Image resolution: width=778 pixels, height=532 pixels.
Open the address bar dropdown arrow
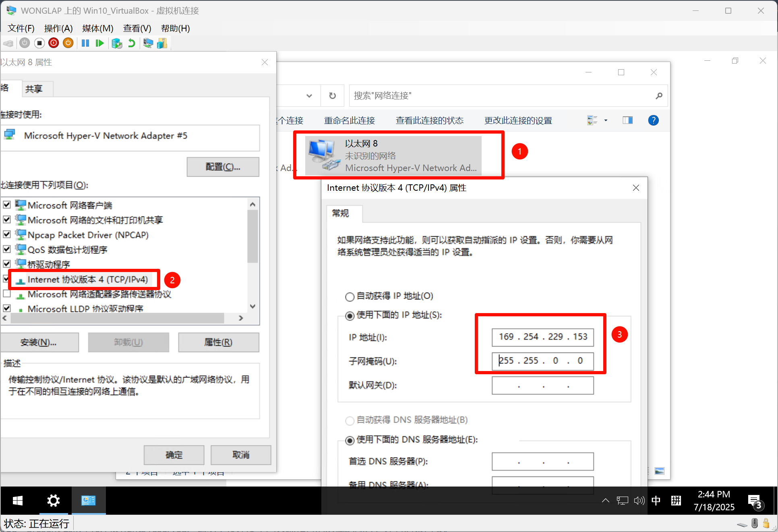(x=309, y=96)
